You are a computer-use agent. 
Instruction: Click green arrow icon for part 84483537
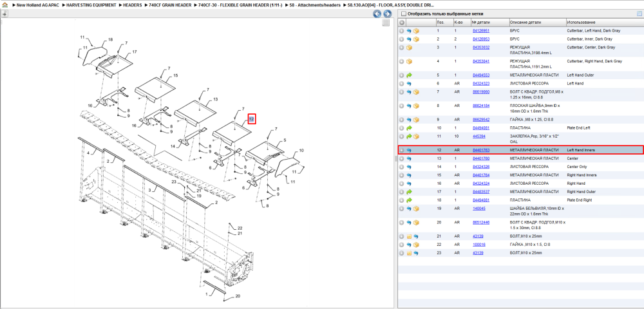(409, 192)
